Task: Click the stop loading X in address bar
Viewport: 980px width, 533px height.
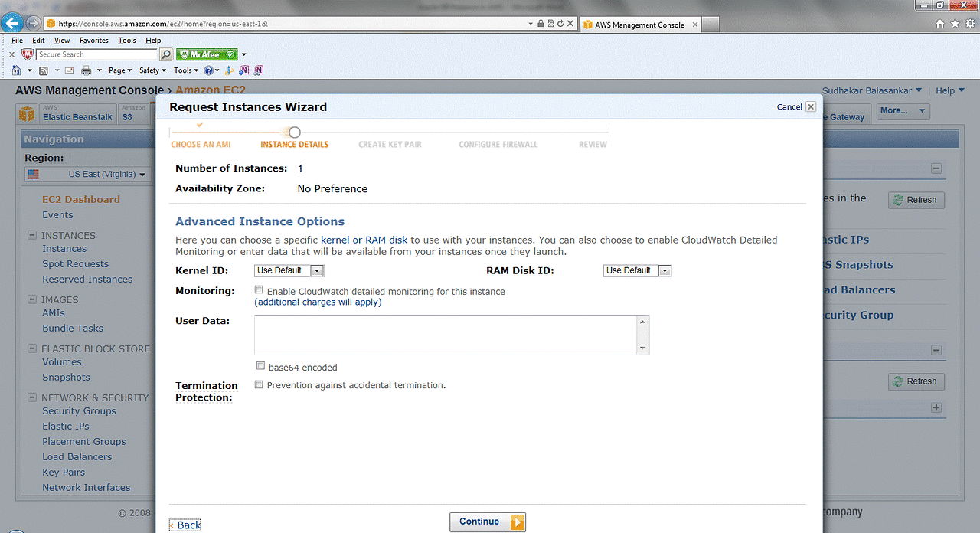Action: tap(571, 24)
